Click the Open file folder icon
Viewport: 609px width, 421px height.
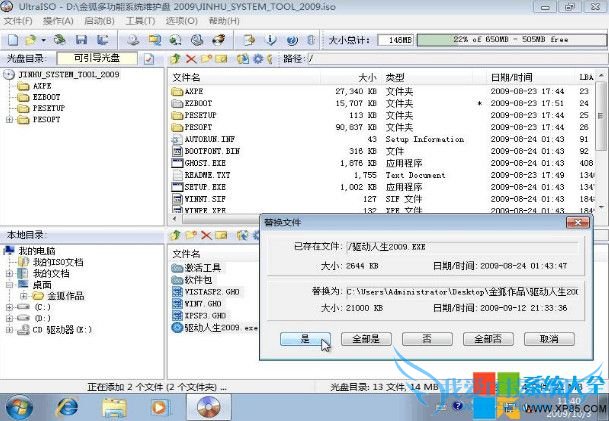31,40
